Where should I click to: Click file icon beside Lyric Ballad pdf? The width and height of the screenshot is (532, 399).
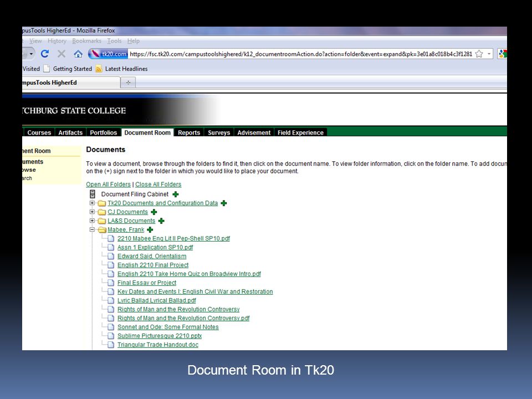111,300
